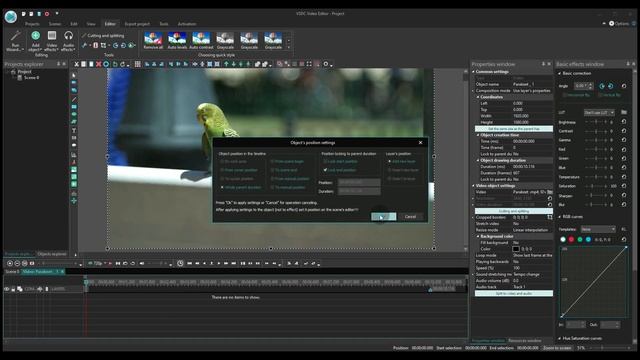Click the clock icon in timeline toolbar
Viewport: 640px width, 360px height.
(180, 263)
